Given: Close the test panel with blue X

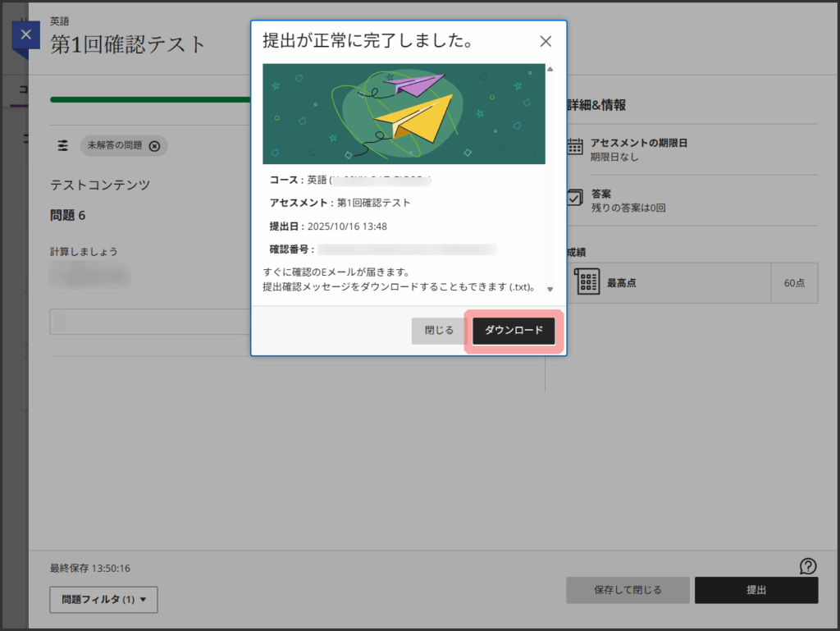Looking at the screenshot, I should pyautogui.click(x=26, y=35).
